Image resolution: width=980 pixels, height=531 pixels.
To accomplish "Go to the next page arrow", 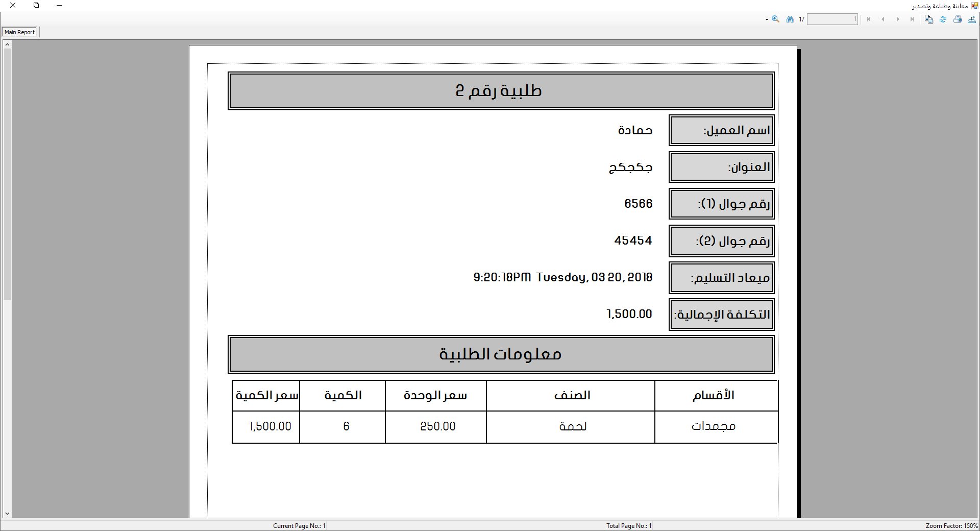I will point(898,19).
